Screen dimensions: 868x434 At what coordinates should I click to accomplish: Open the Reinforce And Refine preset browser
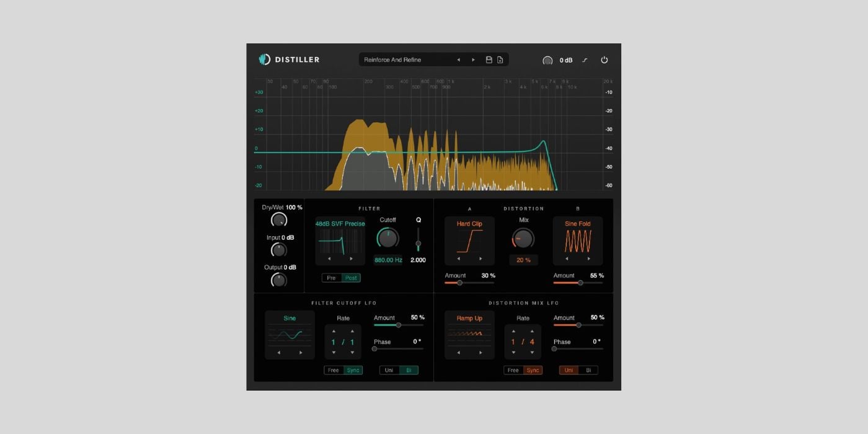pyautogui.click(x=403, y=60)
